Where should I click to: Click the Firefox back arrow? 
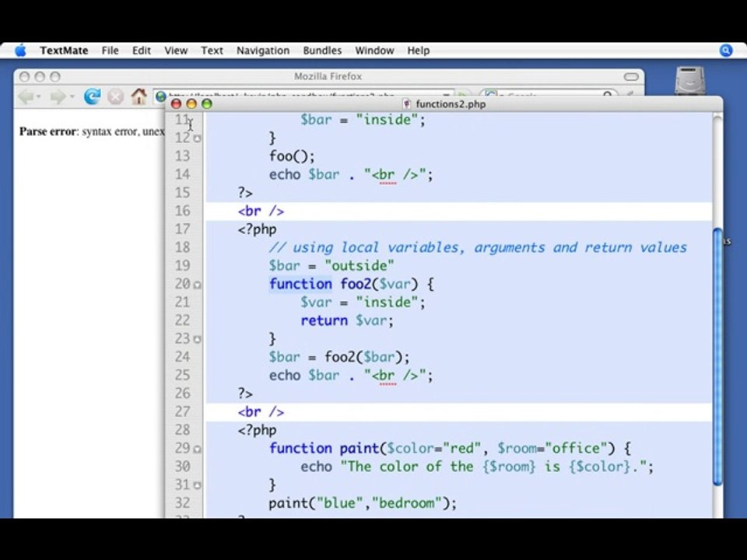(x=26, y=97)
